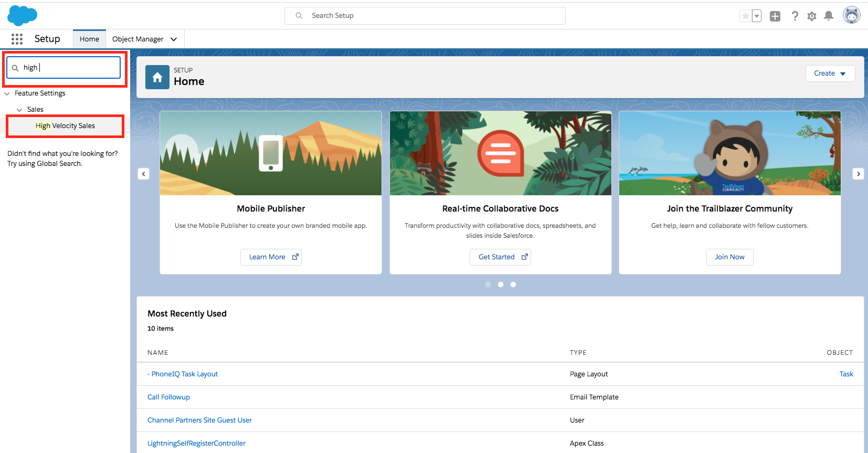The height and width of the screenshot is (453, 868).
Task: Open the global actions plus icon
Action: tap(775, 16)
